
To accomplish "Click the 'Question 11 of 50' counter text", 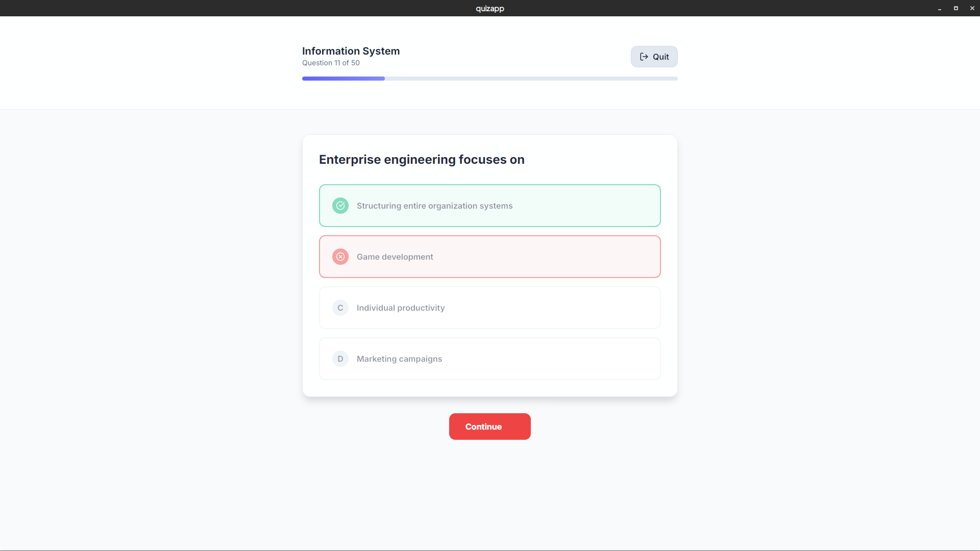I will tap(331, 63).
